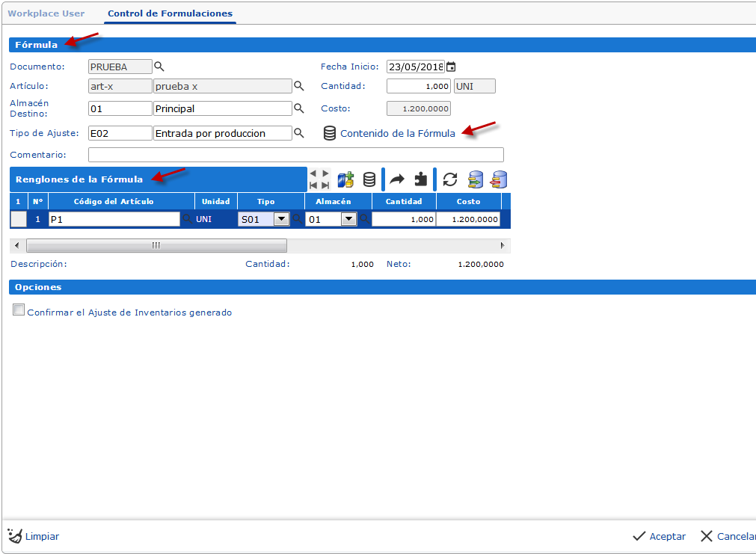Click the database export icon with red arrow

[x=498, y=179]
